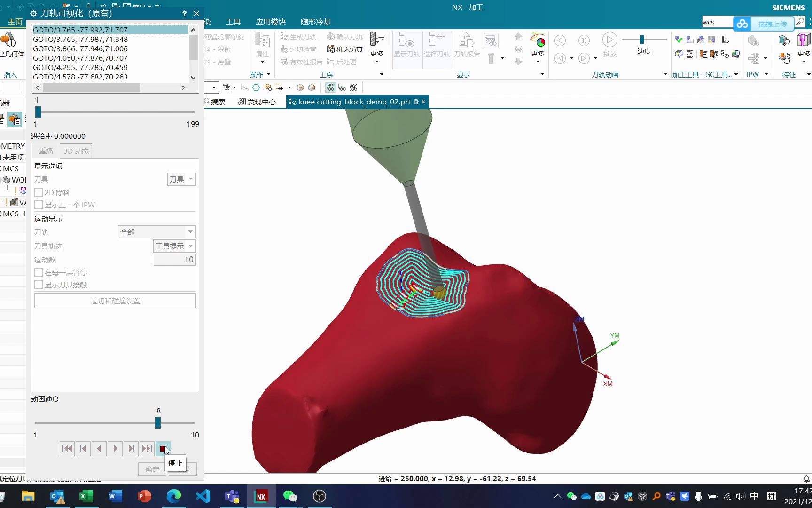Open the 应用模块 ribbon tab
Image resolution: width=812 pixels, height=508 pixels.
pos(270,22)
